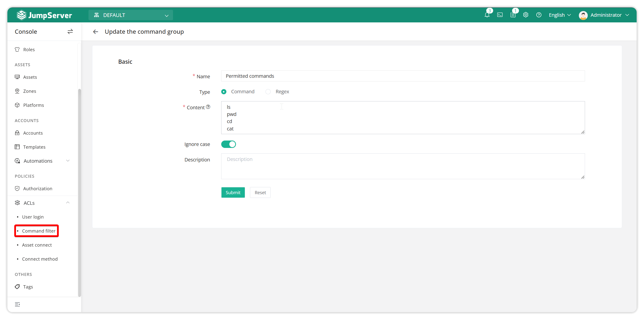The height and width of the screenshot is (317, 644).
Task: Click the Description textarea
Action: (403, 166)
